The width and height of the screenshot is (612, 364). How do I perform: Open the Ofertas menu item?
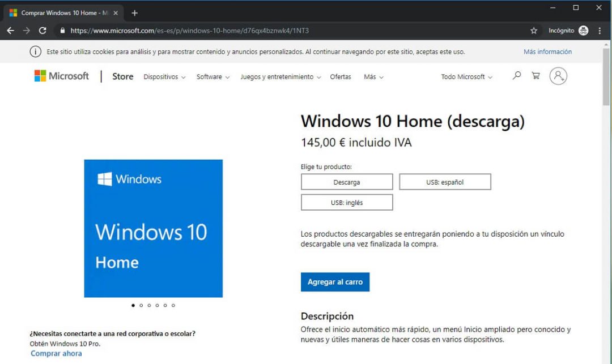tap(341, 76)
